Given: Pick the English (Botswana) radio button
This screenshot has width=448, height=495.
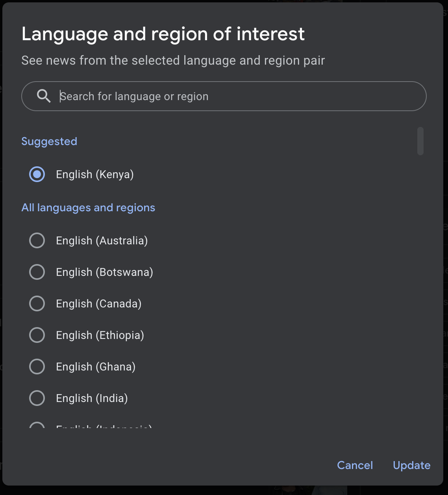Looking at the screenshot, I should pyautogui.click(x=37, y=272).
